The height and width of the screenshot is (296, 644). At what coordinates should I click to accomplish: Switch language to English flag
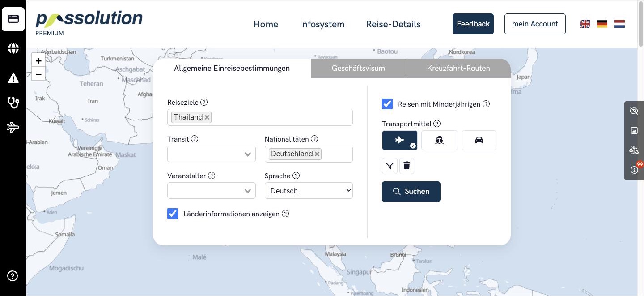pyautogui.click(x=585, y=24)
